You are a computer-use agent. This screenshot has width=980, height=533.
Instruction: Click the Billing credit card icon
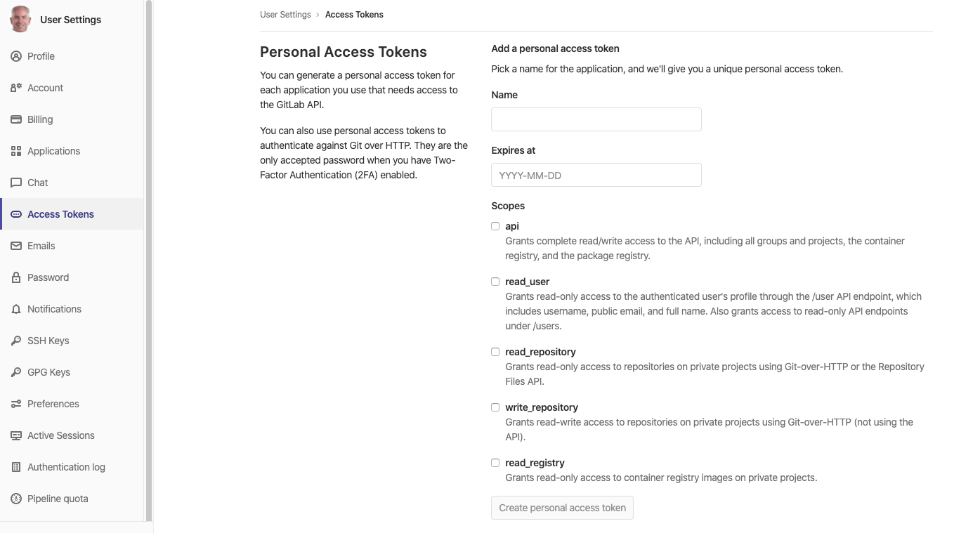pyautogui.click(x=15, y=119)
